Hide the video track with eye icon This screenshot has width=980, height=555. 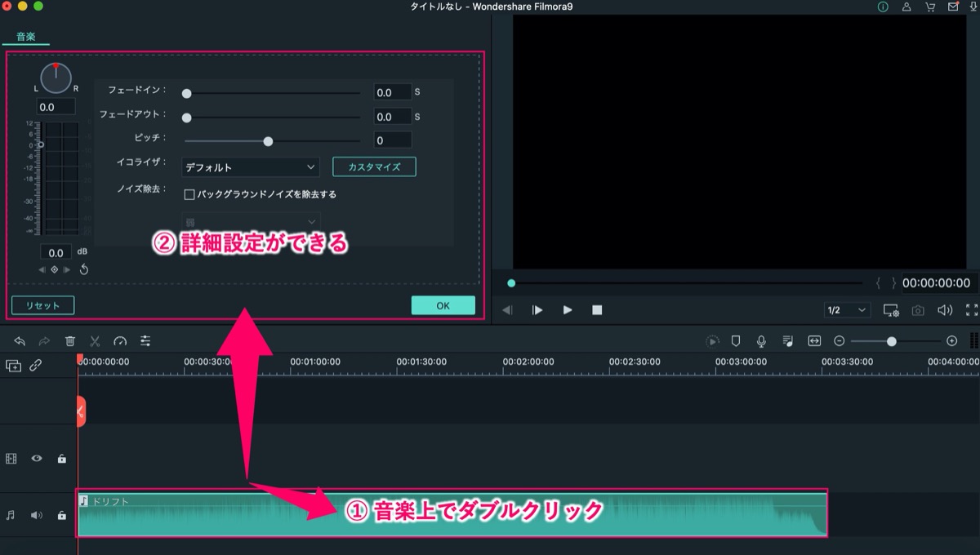click(36, 459)
